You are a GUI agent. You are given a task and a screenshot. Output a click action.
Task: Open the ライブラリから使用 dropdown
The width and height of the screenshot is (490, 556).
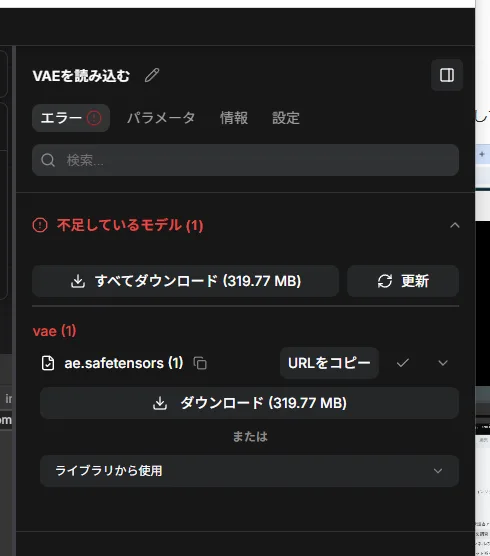pos(249,471)
